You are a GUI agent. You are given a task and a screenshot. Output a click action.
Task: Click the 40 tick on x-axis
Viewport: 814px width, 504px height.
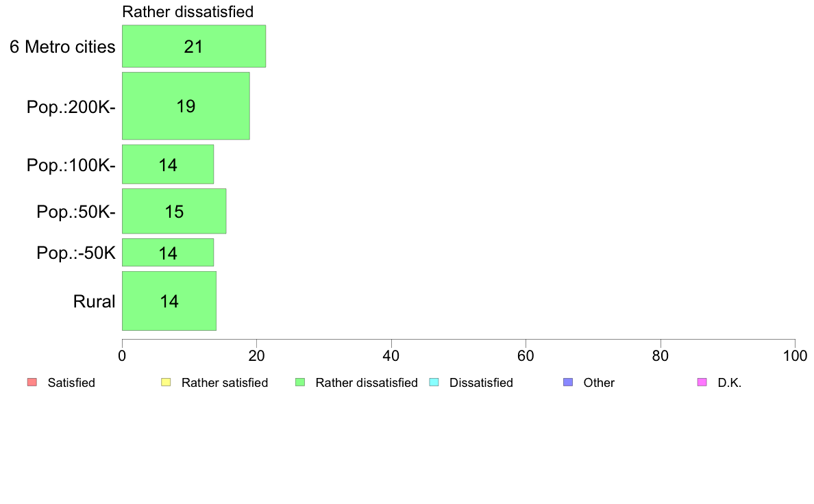(391, 355)
